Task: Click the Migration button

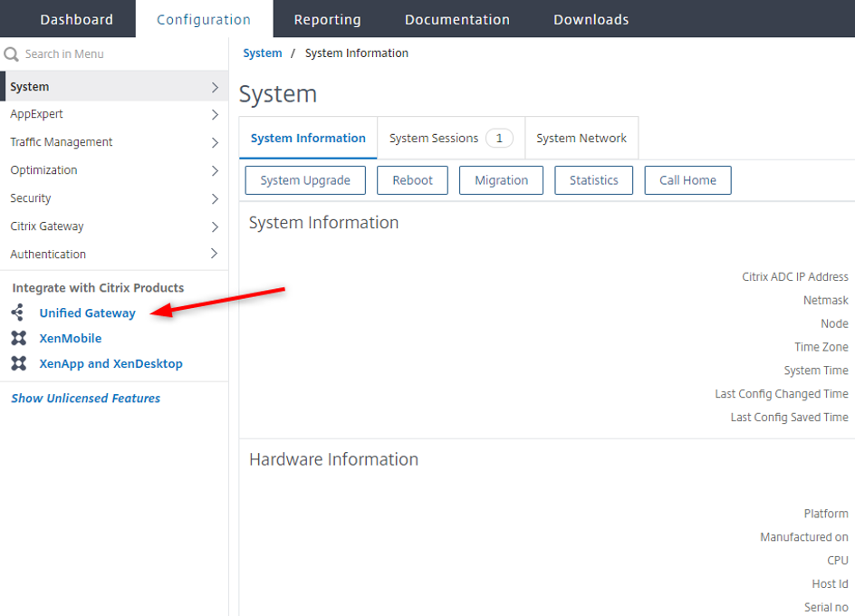Action: [x=501, y=180]
